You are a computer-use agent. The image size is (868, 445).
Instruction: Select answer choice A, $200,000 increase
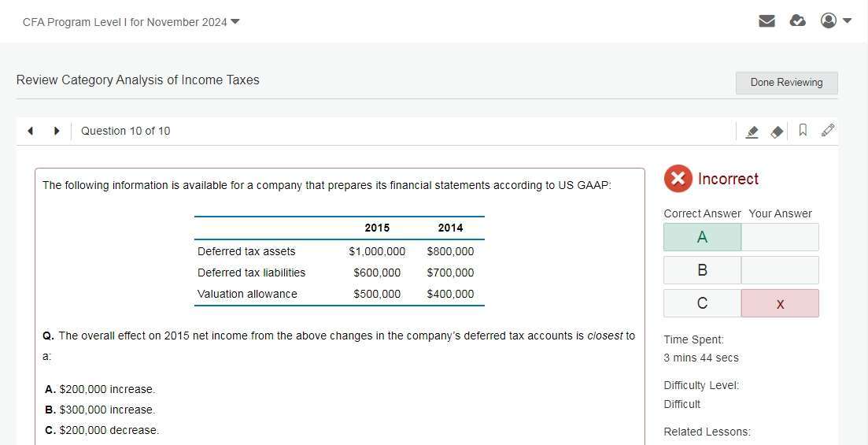point(100,389)
